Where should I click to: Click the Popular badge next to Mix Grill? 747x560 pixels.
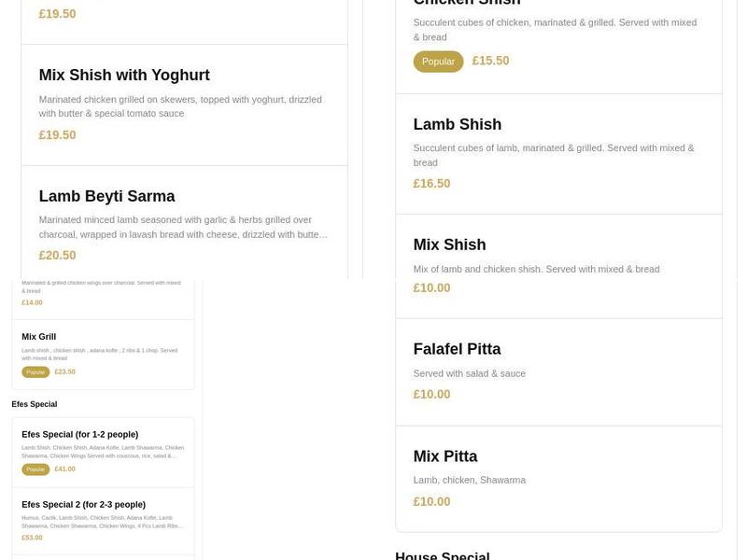(x=35, y=371)
